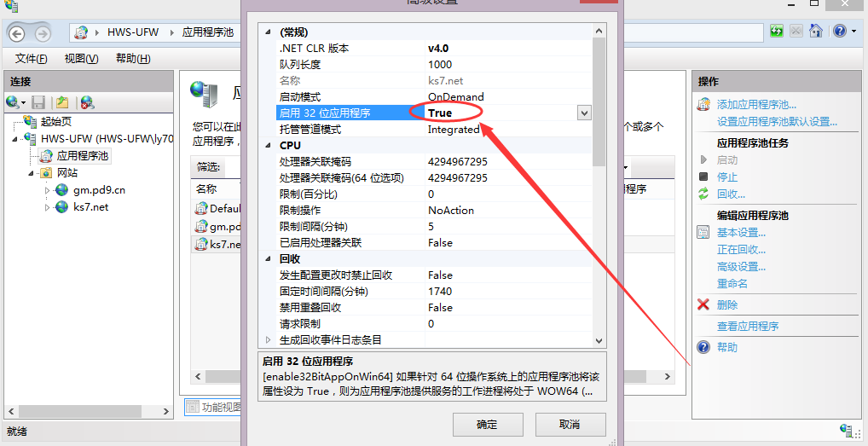Select the ks7.ne application pool list row
This screenshot has width=868, height=446.
coord(217,244)
